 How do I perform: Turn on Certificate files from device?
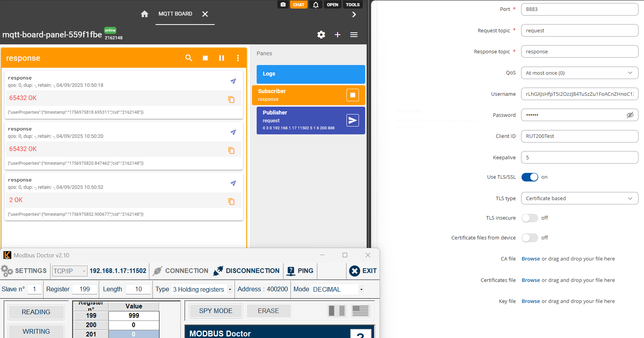pyautogui.click(x=530, y=238)
